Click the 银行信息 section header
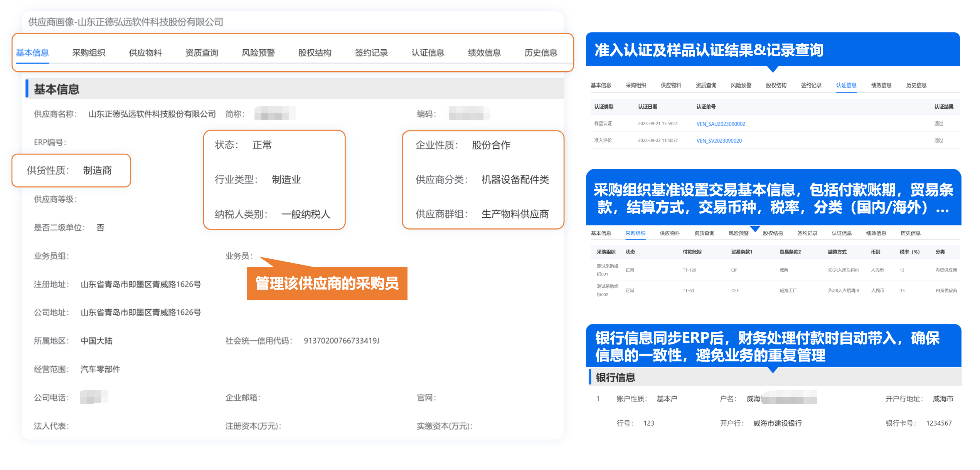 (616, 378)
